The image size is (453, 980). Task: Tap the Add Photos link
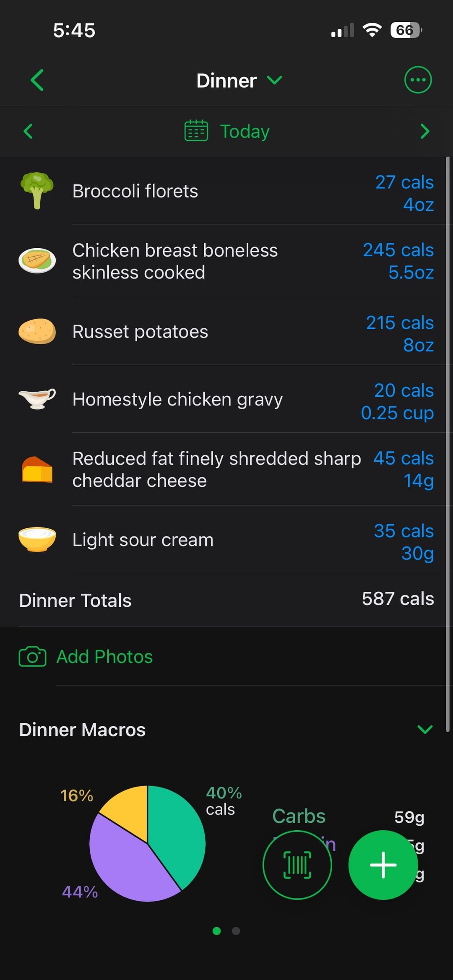click(x=104, y=657)
